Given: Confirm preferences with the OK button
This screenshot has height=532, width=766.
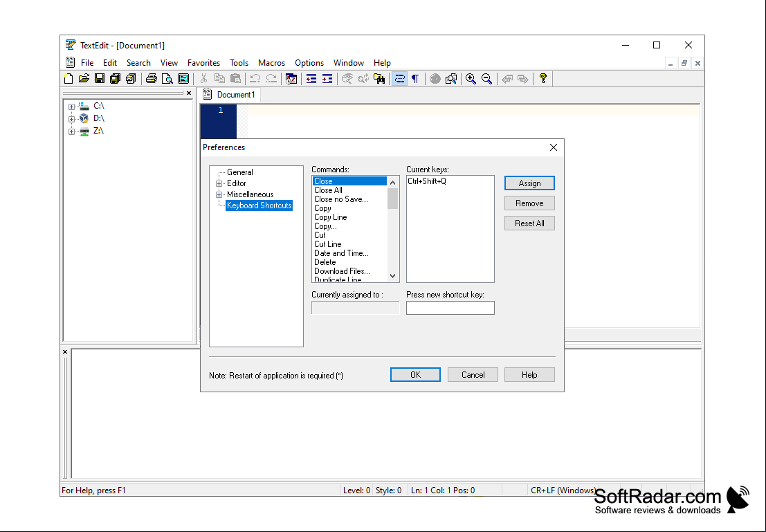Looking at the screenshot, I should click(x=415, y=375).
